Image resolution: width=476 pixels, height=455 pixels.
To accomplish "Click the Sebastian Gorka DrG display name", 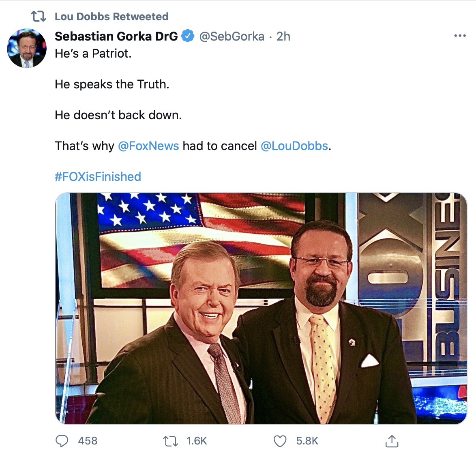I will (116, 36).
